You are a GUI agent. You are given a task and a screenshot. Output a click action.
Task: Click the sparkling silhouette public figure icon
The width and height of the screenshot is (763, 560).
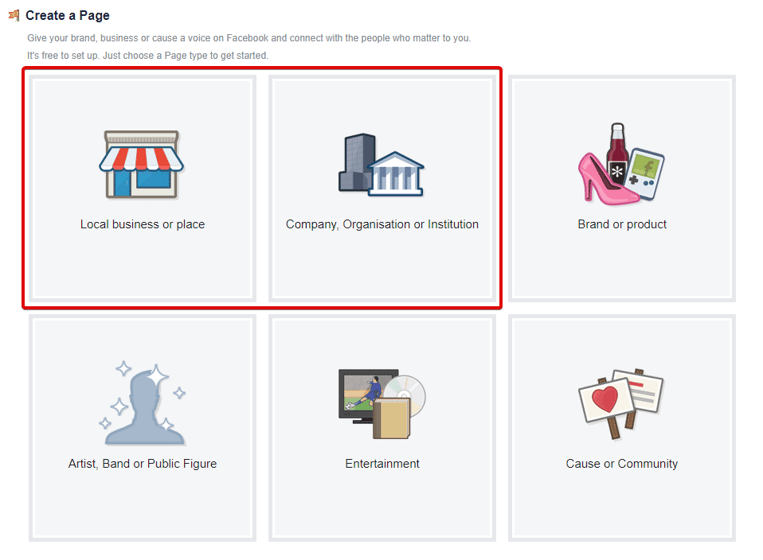[142, 403]
